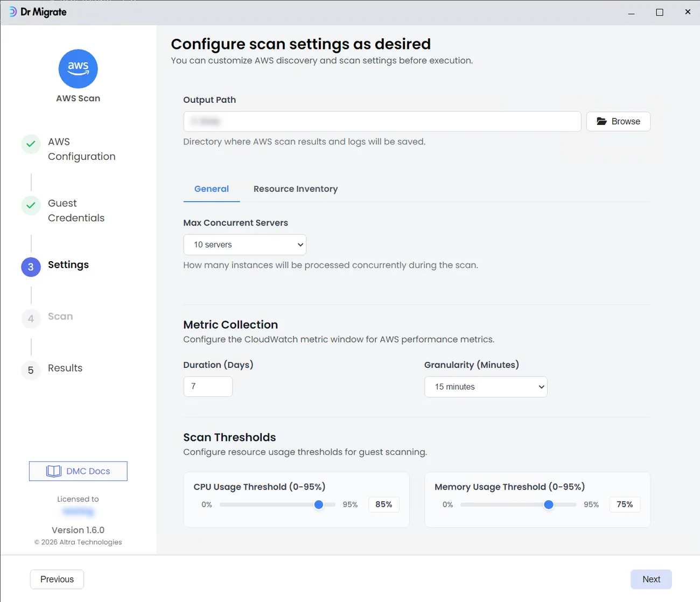The height and width of the screenshot is (602, 700).
Task: Select the Results step label
Action: click(x=65, y=368)
